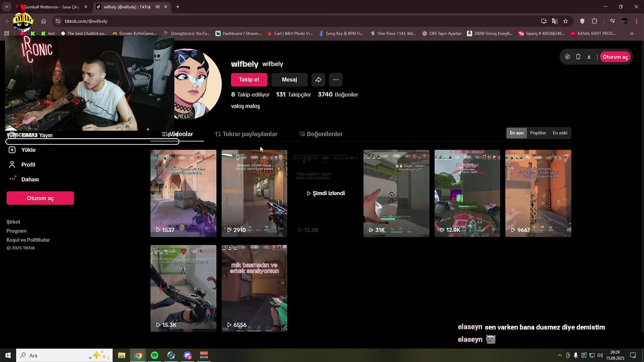Click the Mesaj button
Viewport: 644px width, 362px height.
point(289,79)
